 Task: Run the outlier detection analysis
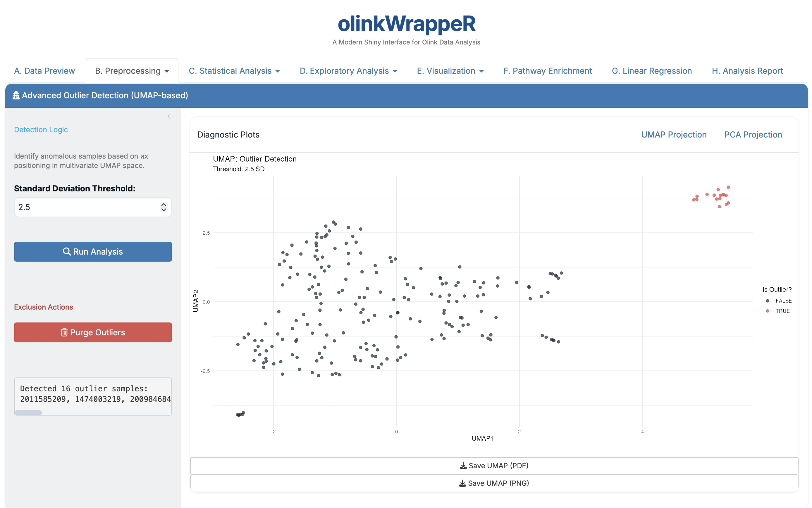pos(93,251)
